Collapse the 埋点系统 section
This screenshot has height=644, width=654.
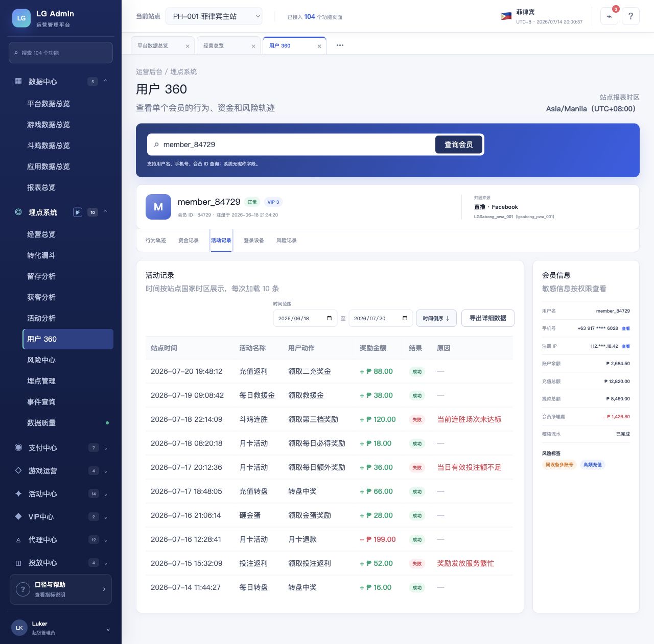(x=105, y=211)
